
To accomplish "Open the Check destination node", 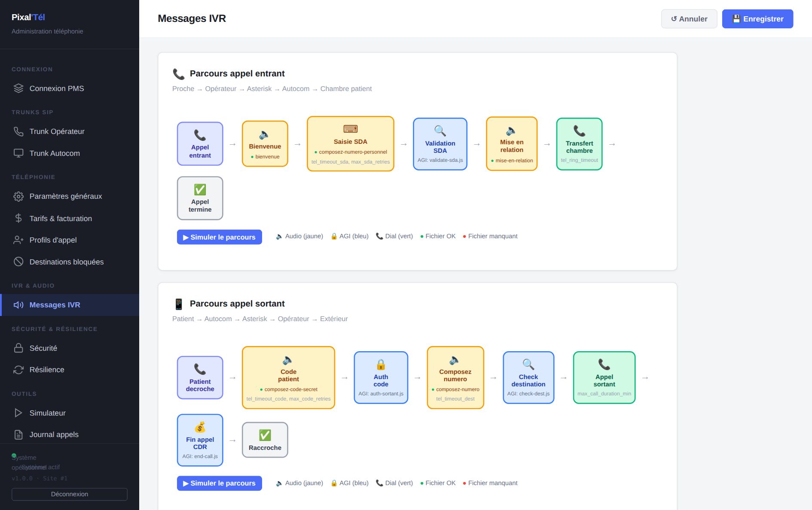I will pos(528,378).
